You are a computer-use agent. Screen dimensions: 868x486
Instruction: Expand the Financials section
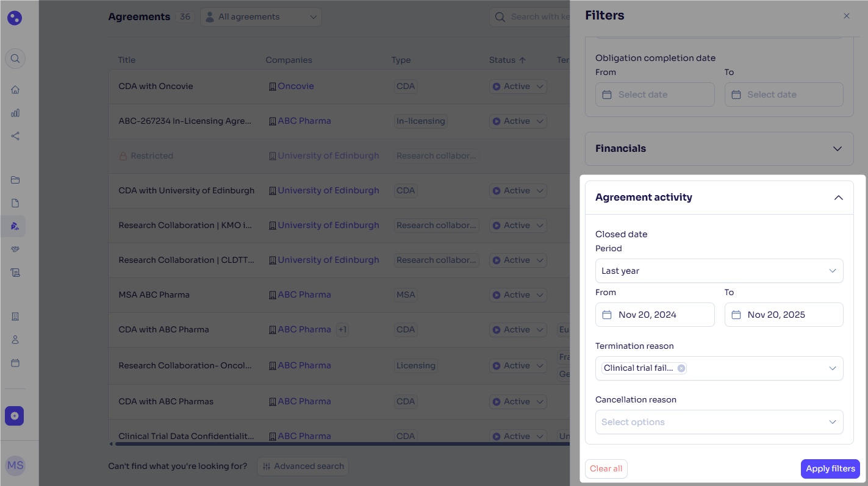(x=719, y=149)
